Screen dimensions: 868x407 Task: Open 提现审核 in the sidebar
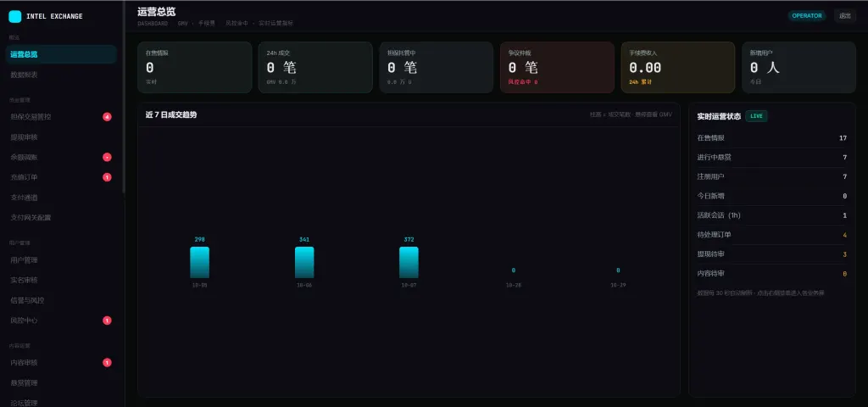pos(61,137)
